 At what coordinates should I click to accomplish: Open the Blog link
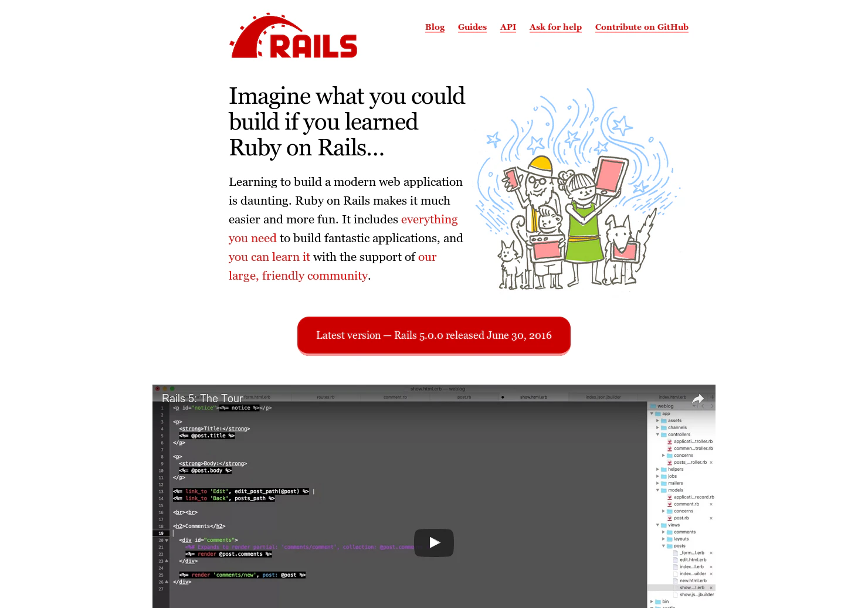435,27
